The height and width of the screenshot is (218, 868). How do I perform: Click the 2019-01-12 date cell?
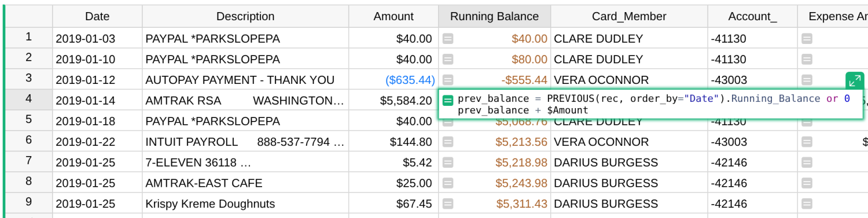point(97,80)
